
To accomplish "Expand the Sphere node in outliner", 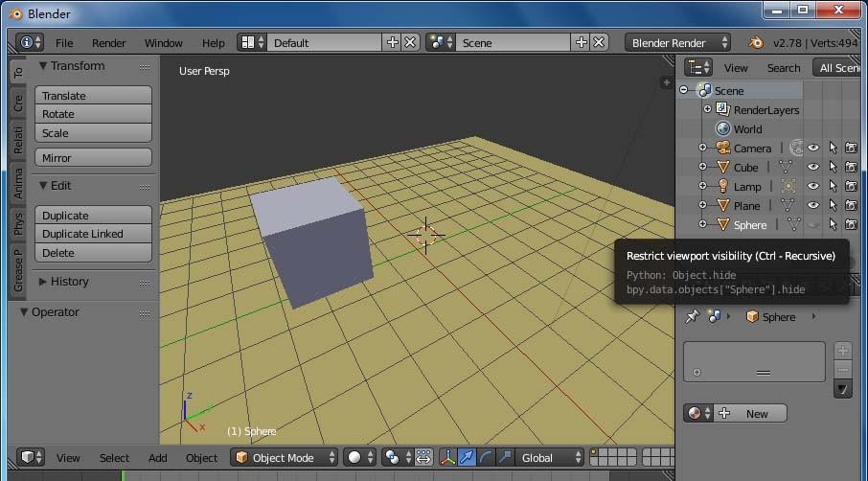I will (x=702, y=224).
